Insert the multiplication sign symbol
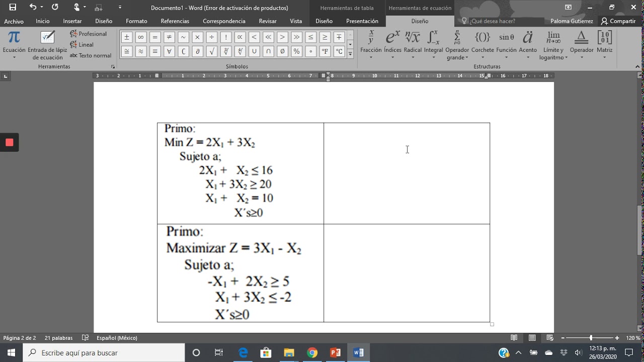 (198, 37)
